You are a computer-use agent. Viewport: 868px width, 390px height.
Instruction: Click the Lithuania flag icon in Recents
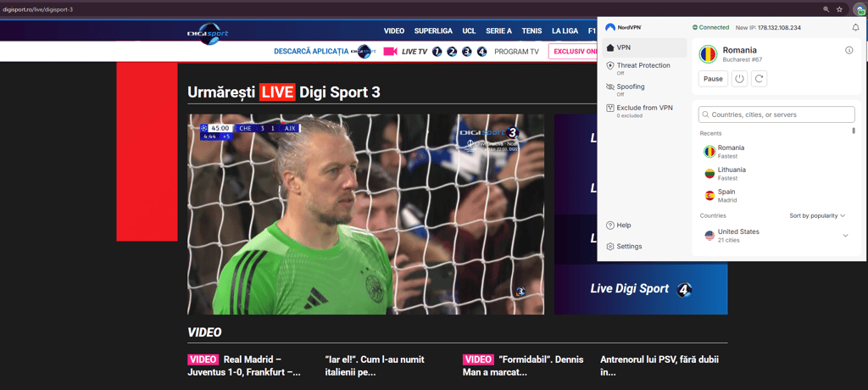[709, 174]
